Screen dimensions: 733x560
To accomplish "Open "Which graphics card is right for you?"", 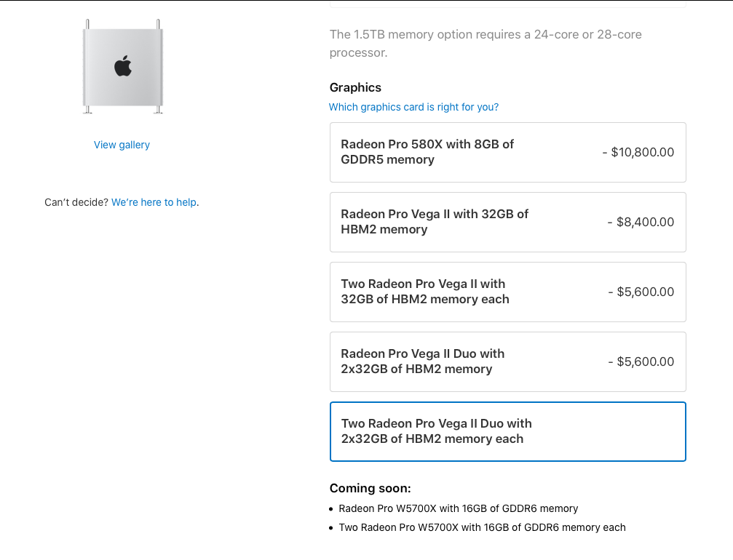I will [413, 107].
